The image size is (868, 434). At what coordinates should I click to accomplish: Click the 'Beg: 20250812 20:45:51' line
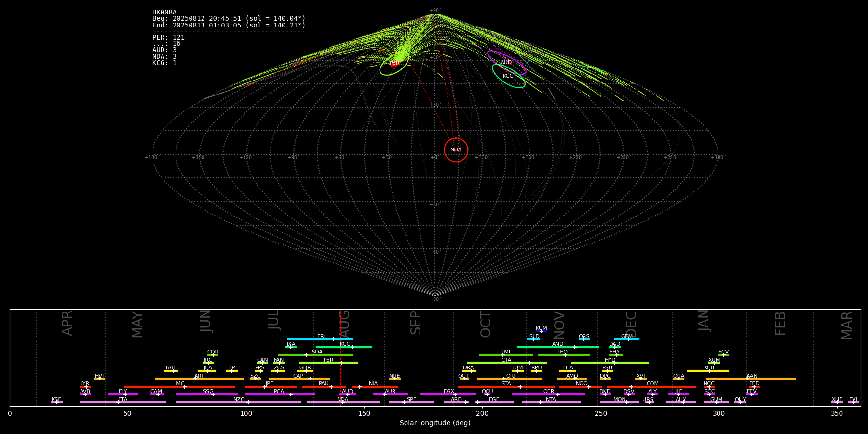point(229,19)
